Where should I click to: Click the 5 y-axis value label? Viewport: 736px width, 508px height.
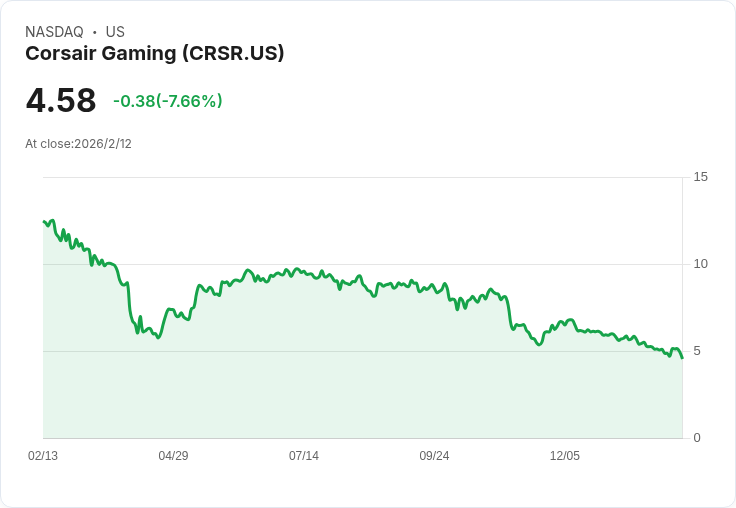click(x=697, y=351)
